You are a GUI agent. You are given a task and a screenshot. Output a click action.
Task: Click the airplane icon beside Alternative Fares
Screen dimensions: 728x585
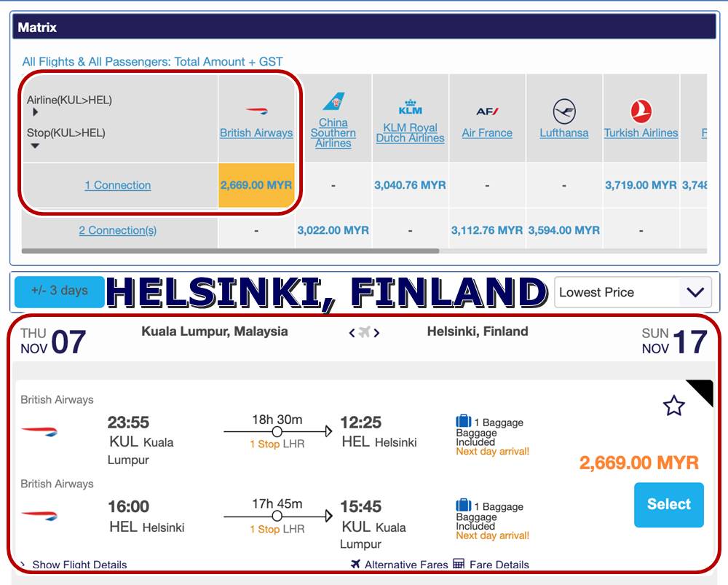[356, 564]
